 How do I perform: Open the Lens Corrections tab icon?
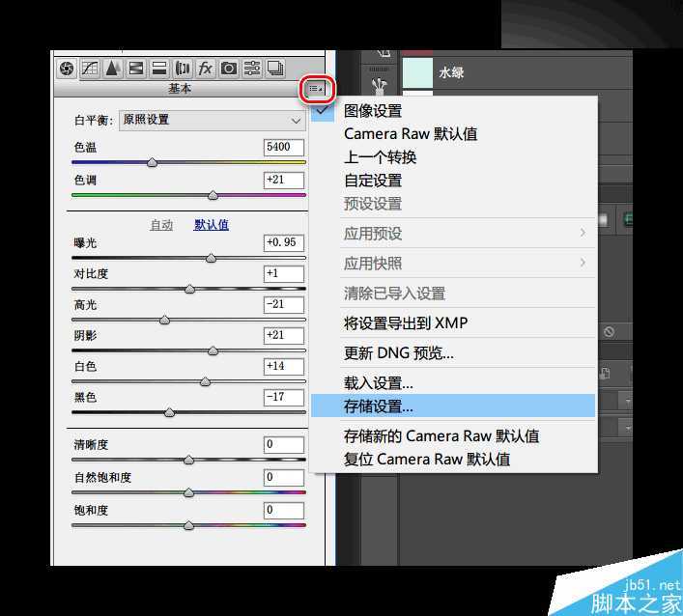coord(182,69)
